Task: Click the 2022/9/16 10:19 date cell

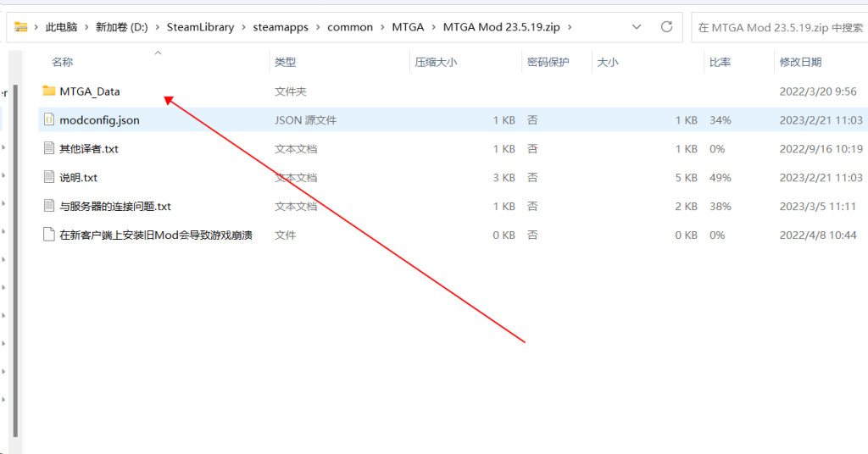Action: click(821, 149)
